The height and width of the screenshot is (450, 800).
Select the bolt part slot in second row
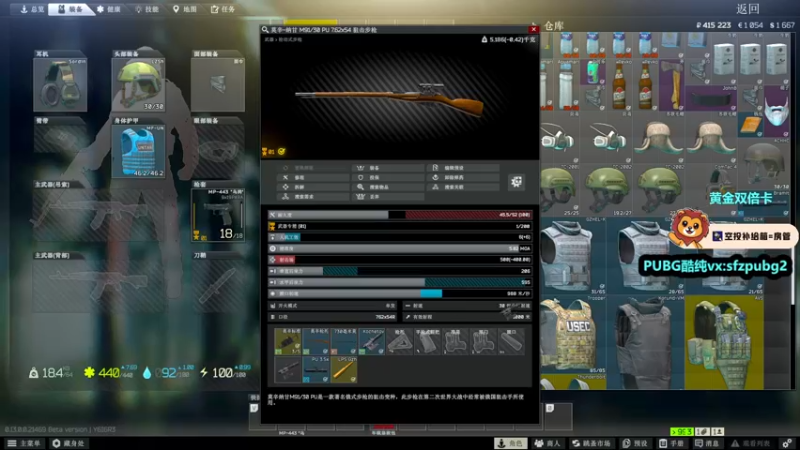pos(288,369)
